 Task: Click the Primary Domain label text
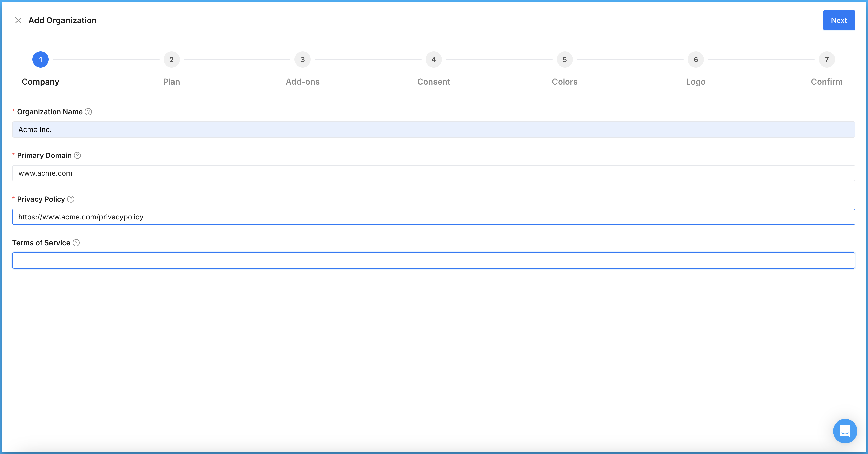pyautogui.click(x=44, y=155)
